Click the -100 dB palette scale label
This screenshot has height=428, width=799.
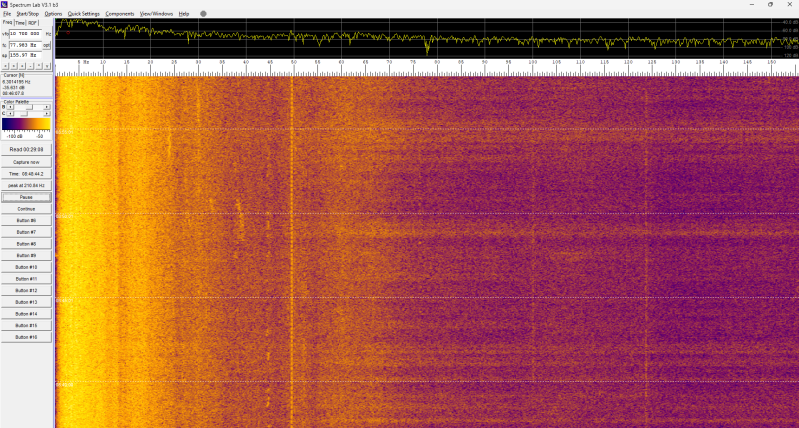point(13,137)
